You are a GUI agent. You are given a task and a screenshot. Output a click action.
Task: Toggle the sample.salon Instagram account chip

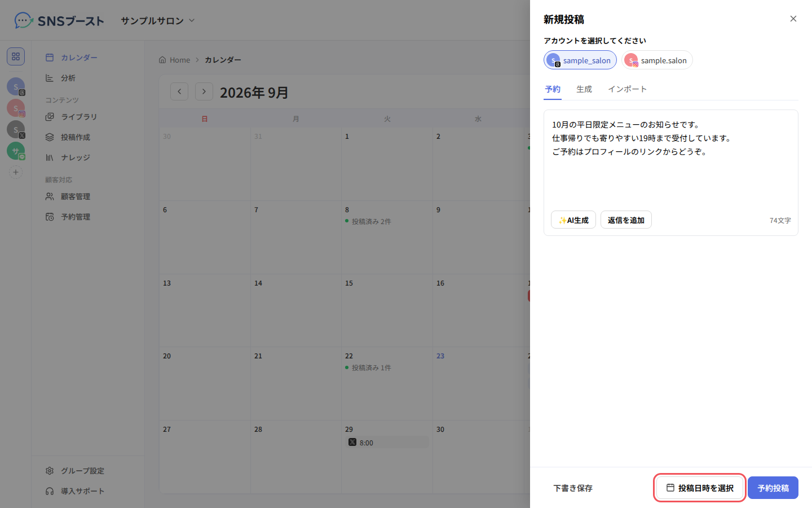(657, 60)
